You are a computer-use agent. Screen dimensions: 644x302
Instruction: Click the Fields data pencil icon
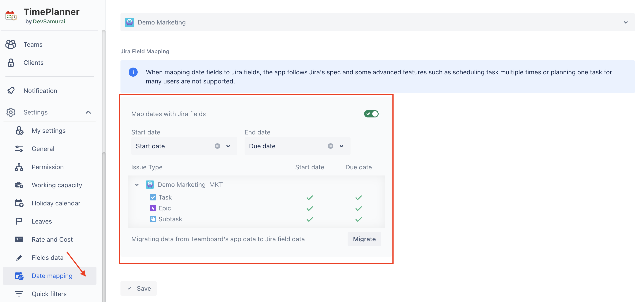coord(19,258)
